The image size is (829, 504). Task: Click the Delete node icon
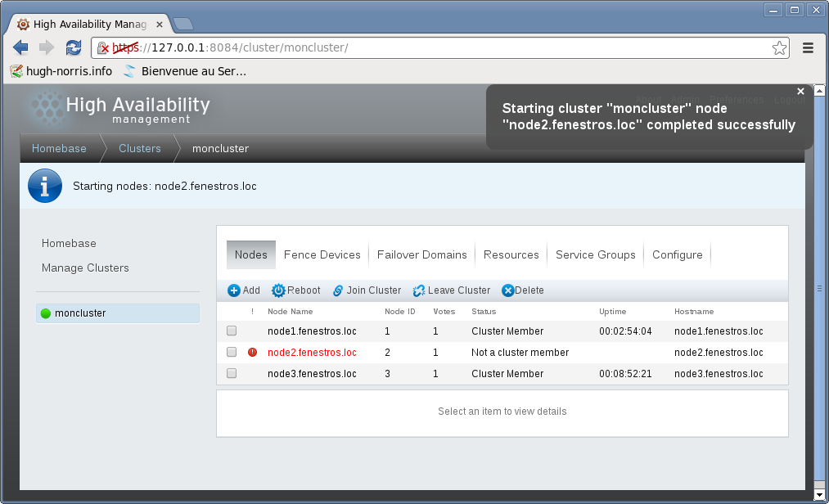[x=507, y=290]
